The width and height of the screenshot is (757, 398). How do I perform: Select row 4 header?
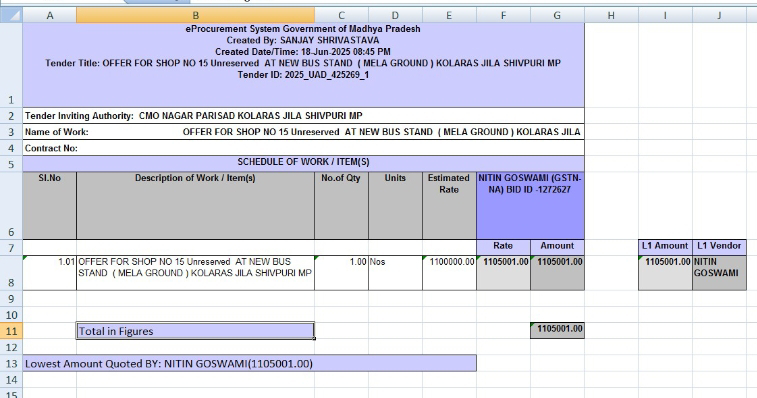click(x=11, y=148)
